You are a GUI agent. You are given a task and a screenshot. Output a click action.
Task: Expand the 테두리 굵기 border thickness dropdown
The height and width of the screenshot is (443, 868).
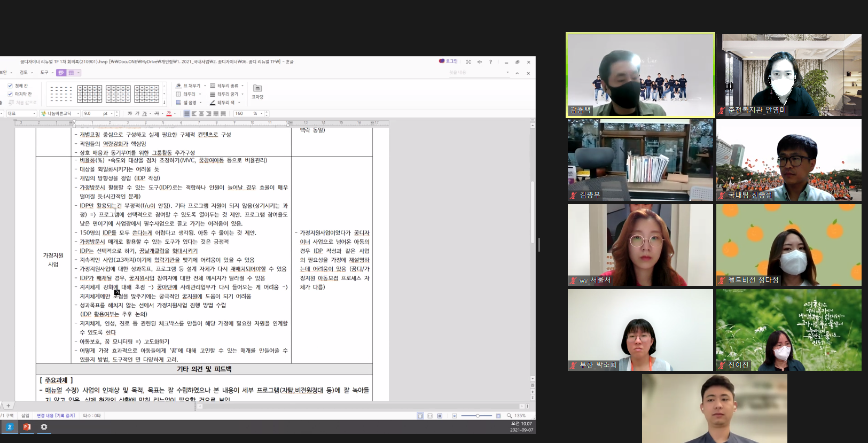click(243, 94)
